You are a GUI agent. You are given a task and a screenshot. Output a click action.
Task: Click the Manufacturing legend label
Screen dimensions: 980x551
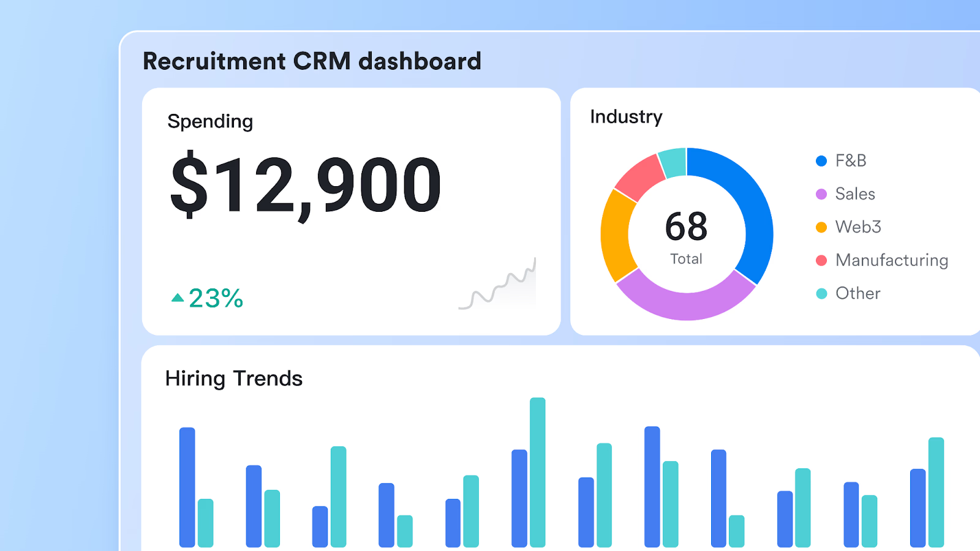892,260
